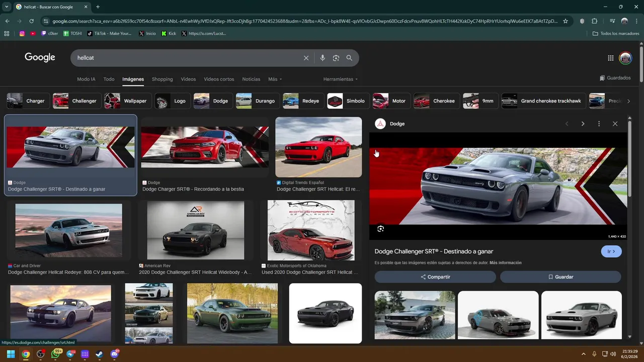Open the American Rev black Challenger thumbnail
The height and width of the screenshot is (362, 644).
[195, 230]
